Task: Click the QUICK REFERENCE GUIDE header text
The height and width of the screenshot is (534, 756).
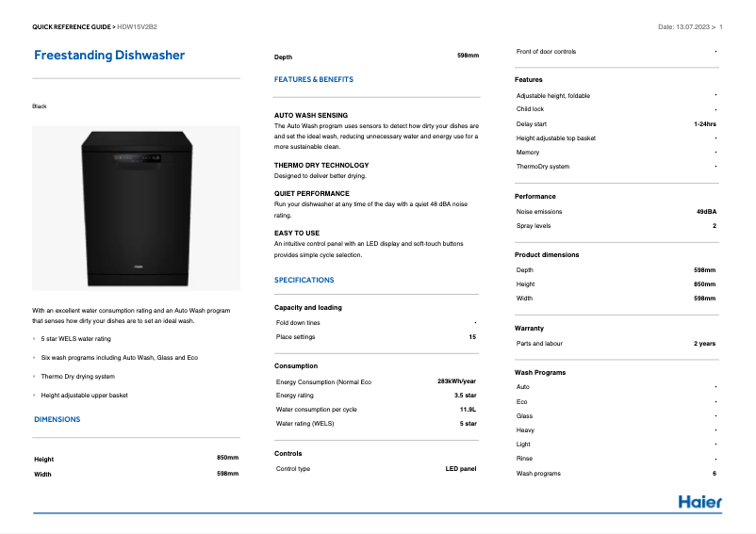Action: [x=73, y=26]
